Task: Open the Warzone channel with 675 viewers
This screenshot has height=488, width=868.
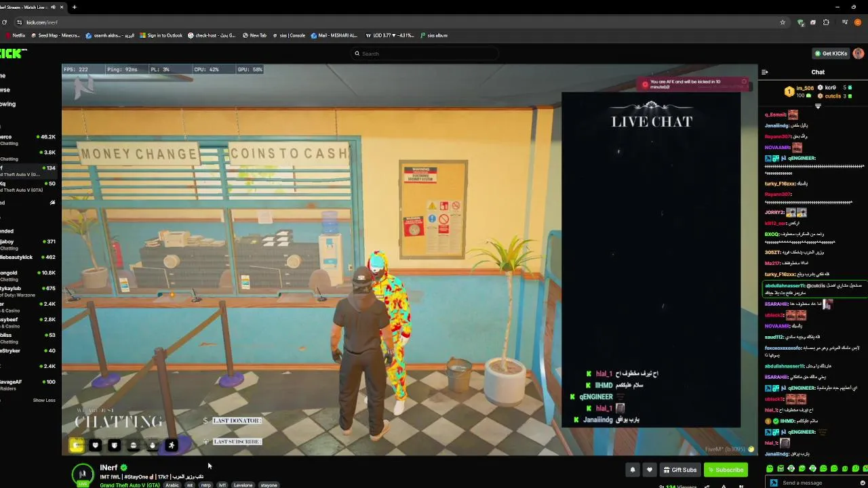Action: coord(28,291)
